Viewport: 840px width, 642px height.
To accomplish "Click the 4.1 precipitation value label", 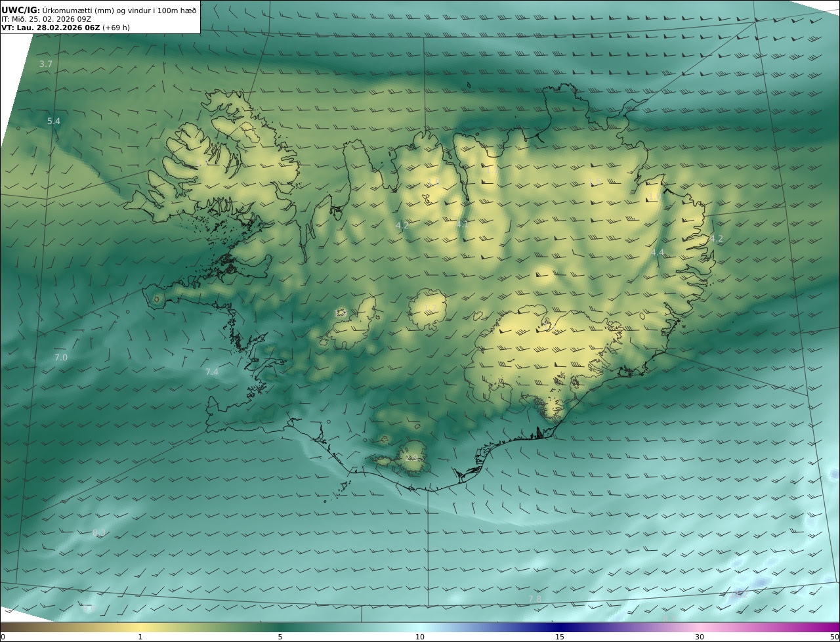I will click(x=462, y=225).
